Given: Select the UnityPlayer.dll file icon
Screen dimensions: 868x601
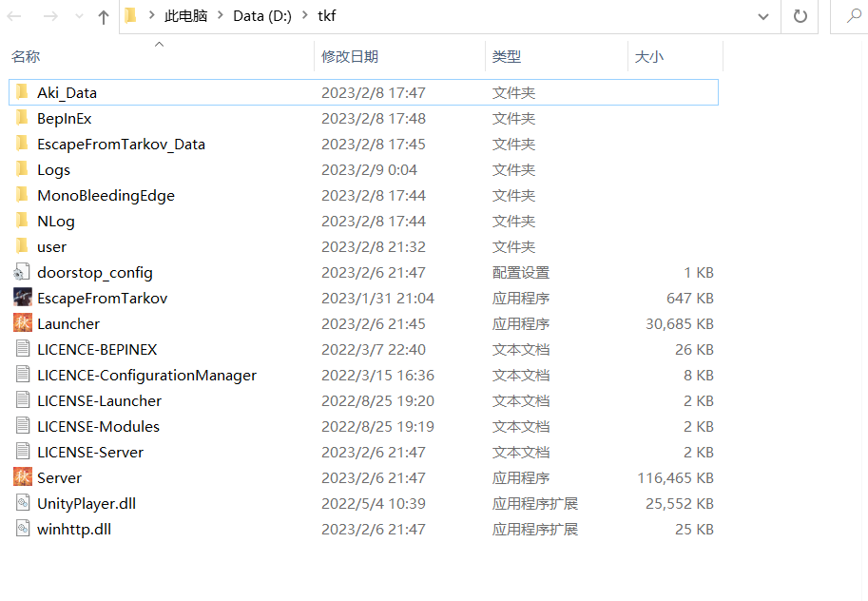Looking at the screenshot, I should pos(23,503).
